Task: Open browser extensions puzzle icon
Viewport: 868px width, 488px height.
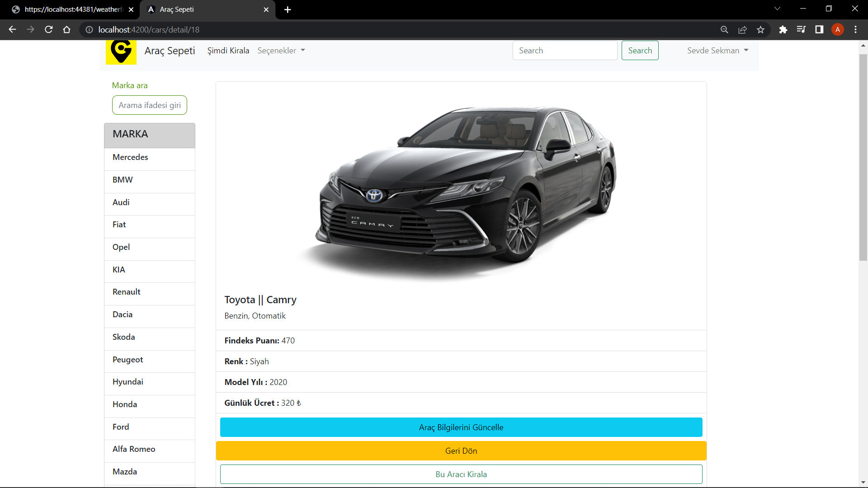Action: pyautogui.click(x=783, y=30)
